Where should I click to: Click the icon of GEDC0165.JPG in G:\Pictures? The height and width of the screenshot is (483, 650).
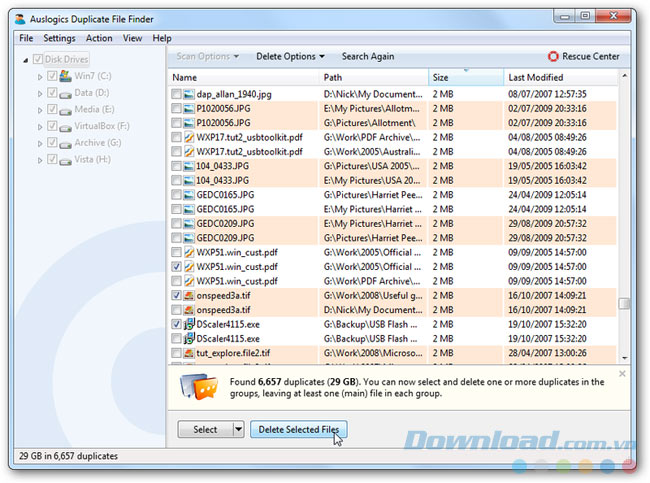(189, 195)
